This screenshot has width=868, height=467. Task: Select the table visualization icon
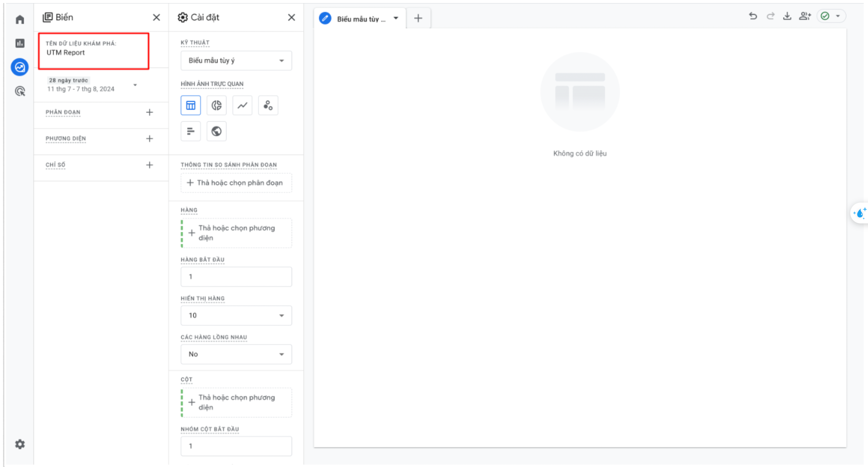[191, 105]
